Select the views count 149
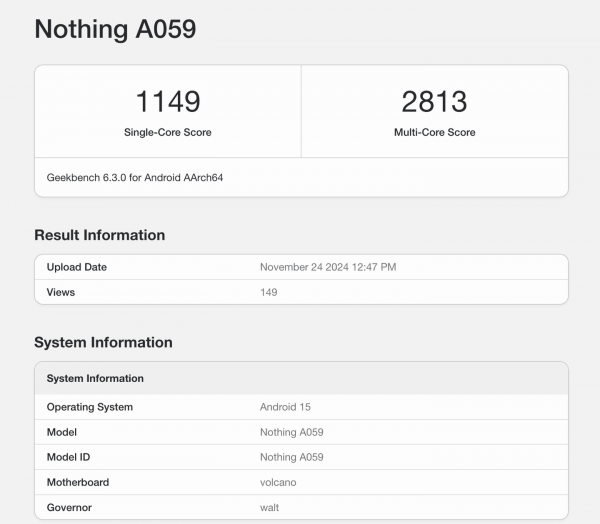Screen dimensions: 600x524 [269, 292]
